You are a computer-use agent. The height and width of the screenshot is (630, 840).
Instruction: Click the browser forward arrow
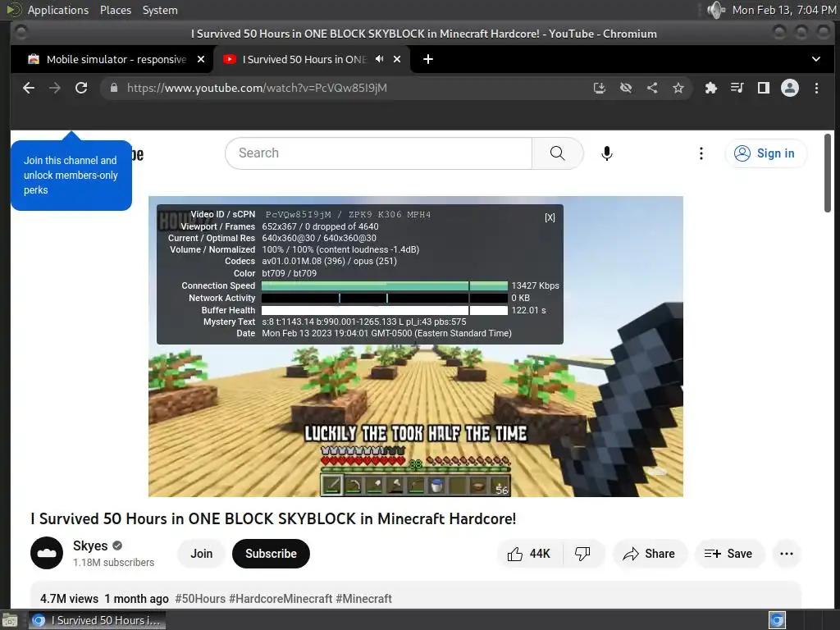55,88
